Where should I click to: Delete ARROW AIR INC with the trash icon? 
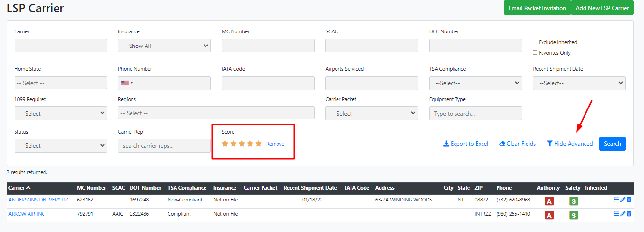coord(629,214)
